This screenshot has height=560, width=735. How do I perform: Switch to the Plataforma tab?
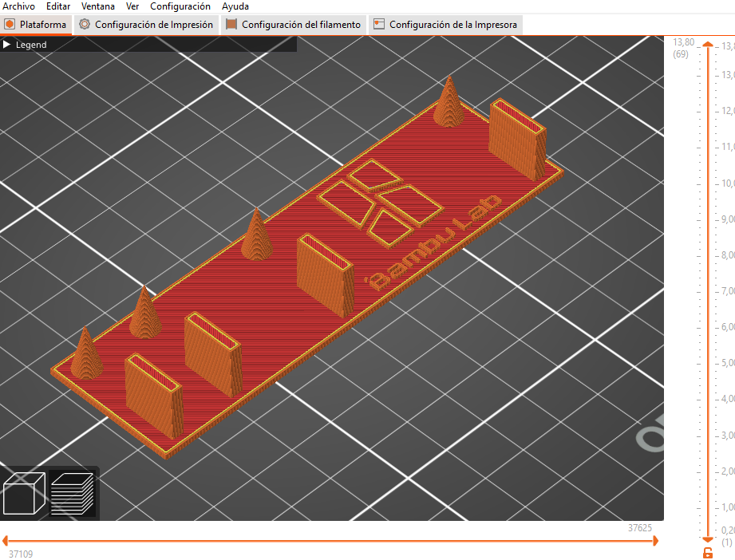[x=36, y=25]
